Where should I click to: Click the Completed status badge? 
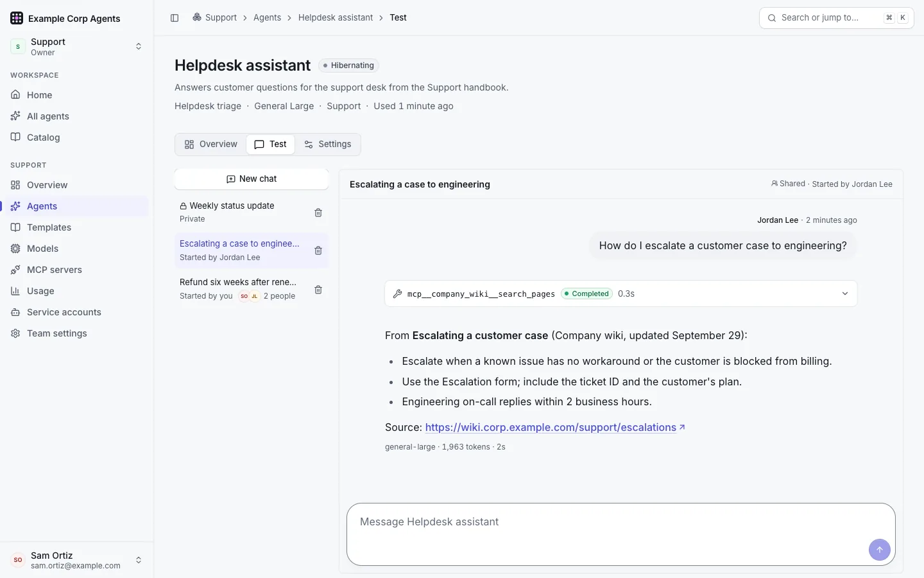point(586,293)
